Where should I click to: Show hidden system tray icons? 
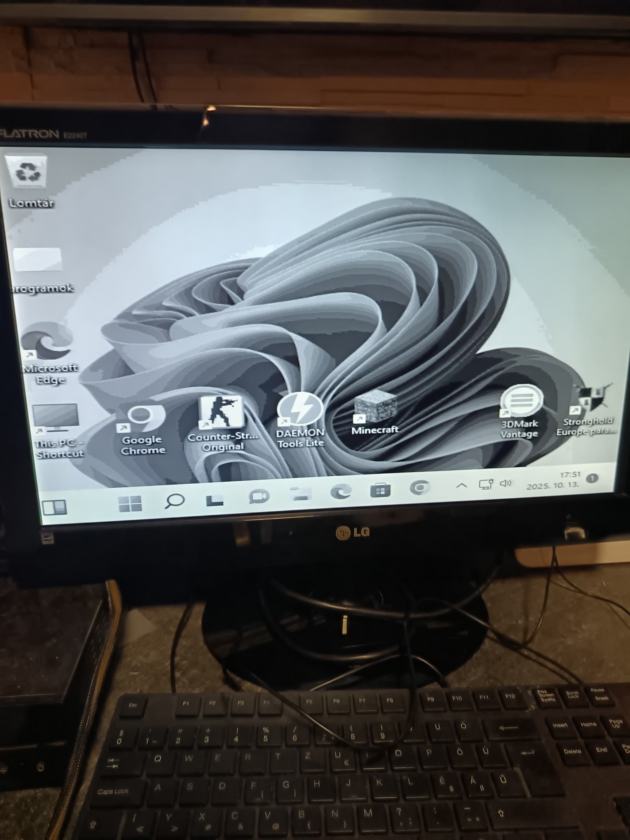point(461,485)
